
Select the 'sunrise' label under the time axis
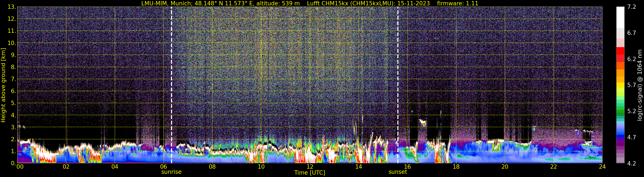[171, 172]
